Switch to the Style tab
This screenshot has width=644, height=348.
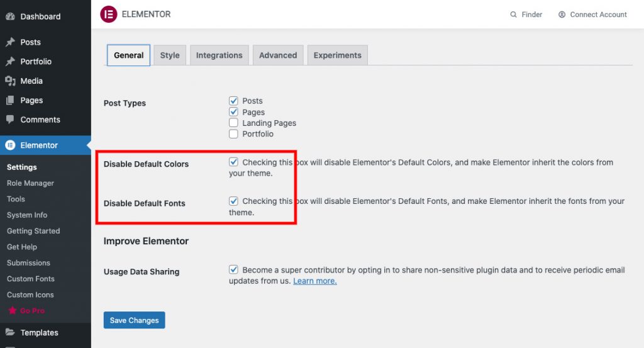click(170, 55)
